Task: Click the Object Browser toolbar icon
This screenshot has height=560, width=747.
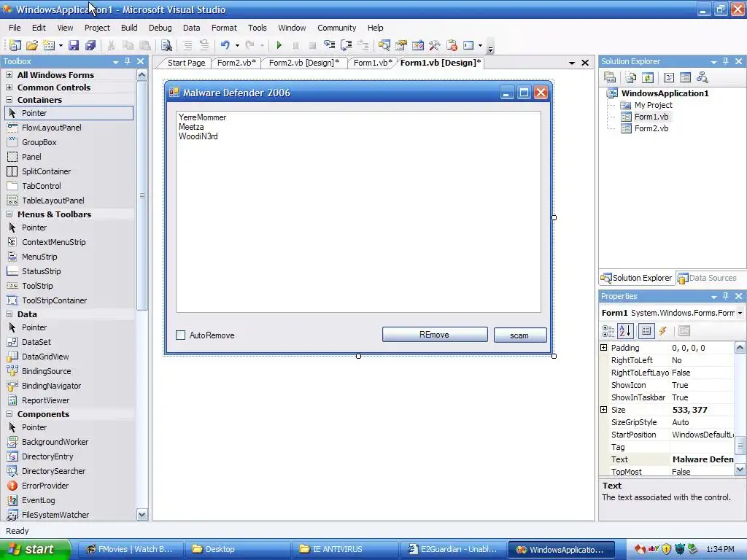Action: 418,45
